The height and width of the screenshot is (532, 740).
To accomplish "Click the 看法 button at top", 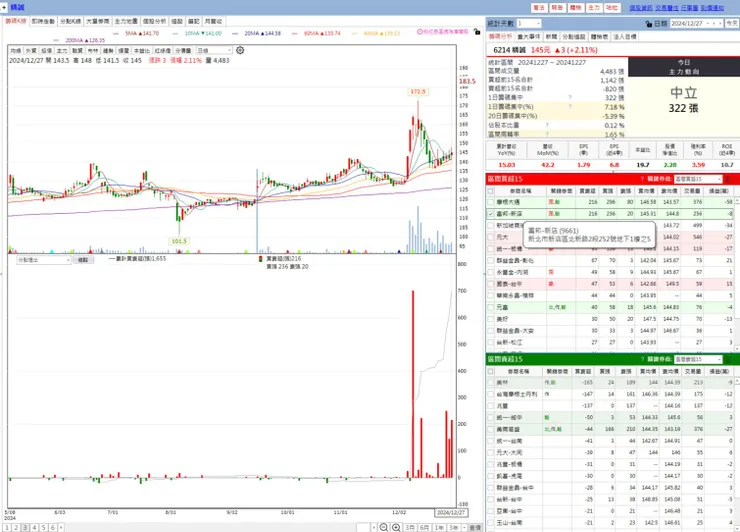I will point(538,8).
